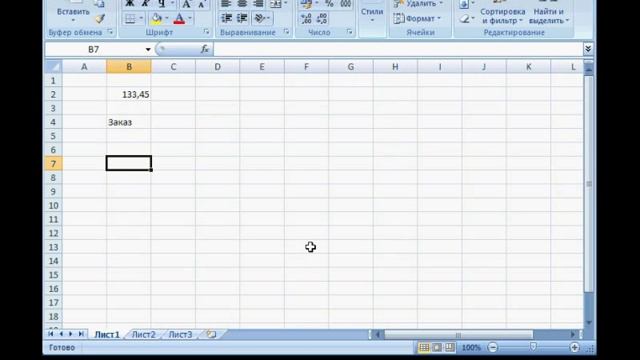
Task: Click Вставить paste button
Action: [x=73, y=12]
